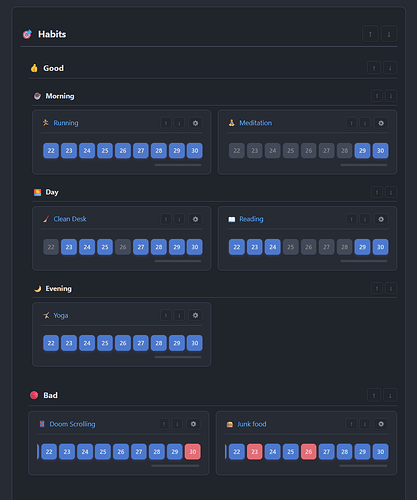Toggle red day 23 for Junk food
417x500 pixels.
click(x=255, y=452)
